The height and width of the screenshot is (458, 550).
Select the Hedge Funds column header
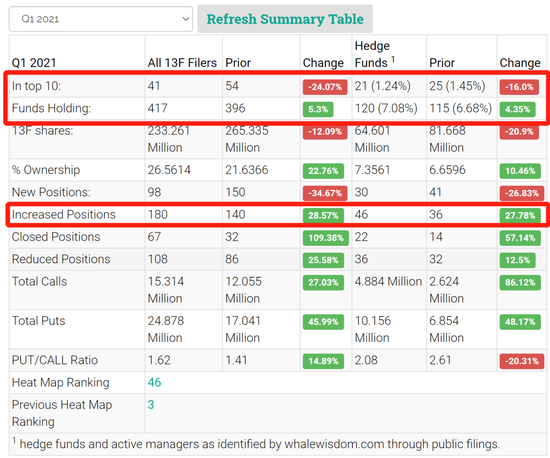coord(375,54)
